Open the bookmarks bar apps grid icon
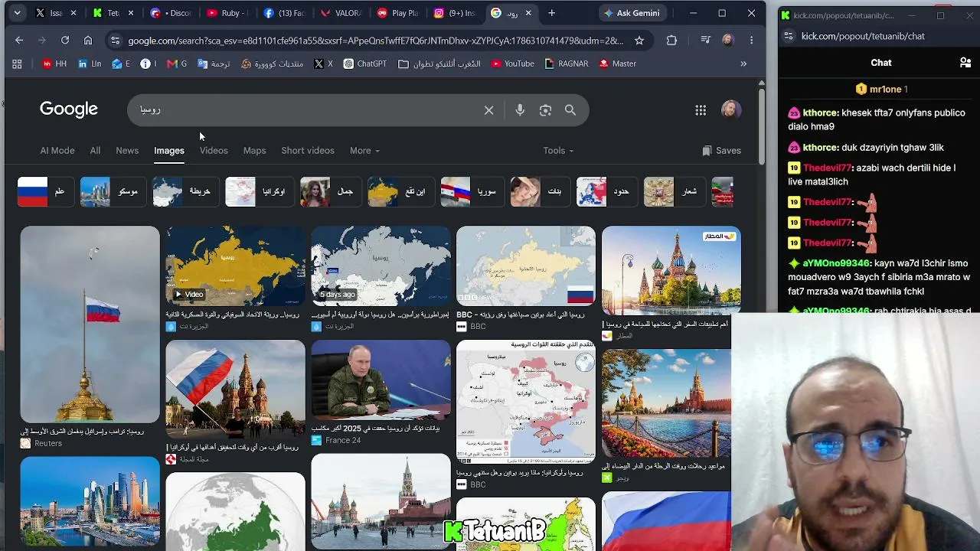Image resolution: width=980 pixels, height=551 pixels. [x=17, y=64]
